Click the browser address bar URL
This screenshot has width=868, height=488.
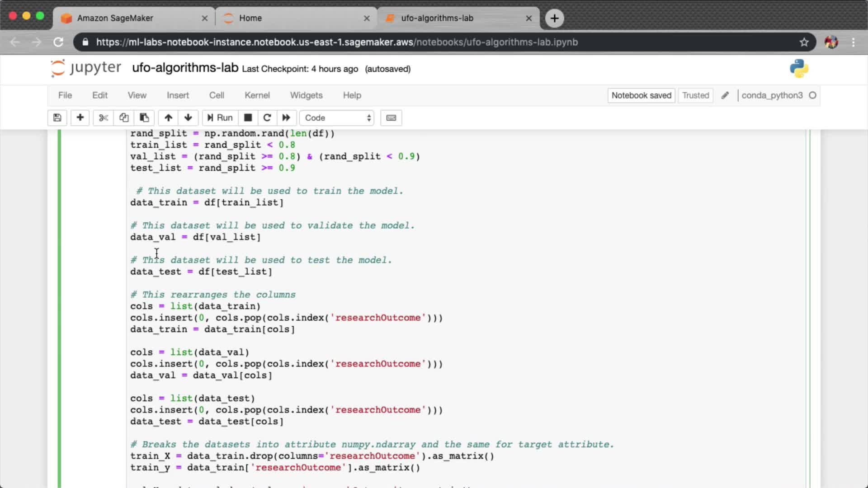337,42
